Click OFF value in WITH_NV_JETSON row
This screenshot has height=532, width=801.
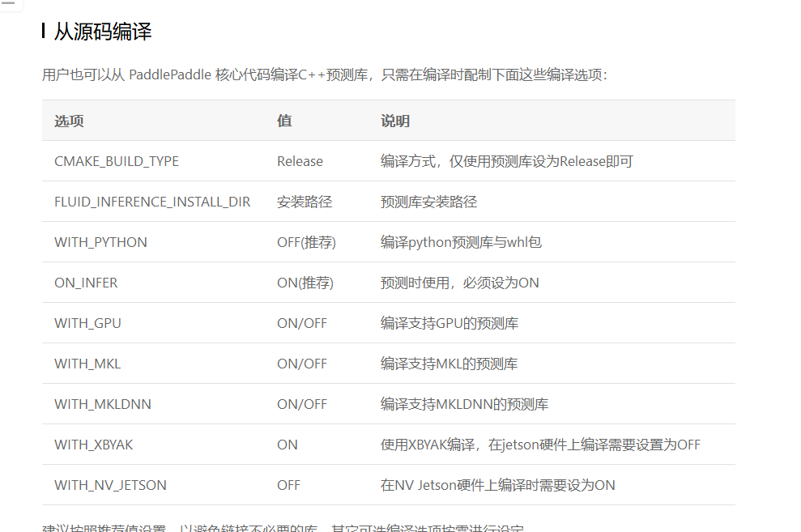pyautogui.click(x=288, y=485)
